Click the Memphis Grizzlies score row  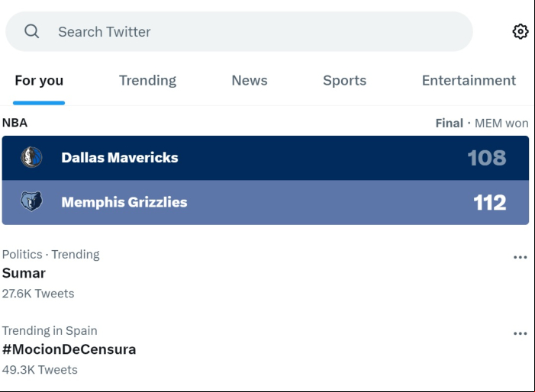(x=266, y=202)
